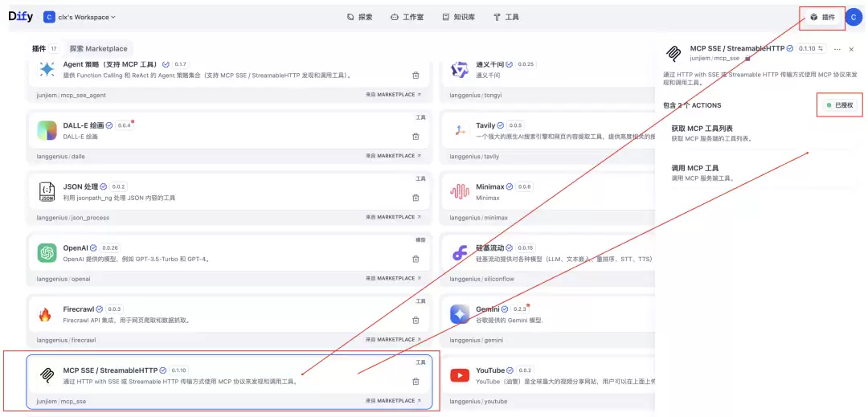Screen dimensions: 868x417
Task: Open the clx's Workspace dropdown
Action: click(x=80, y=17)
